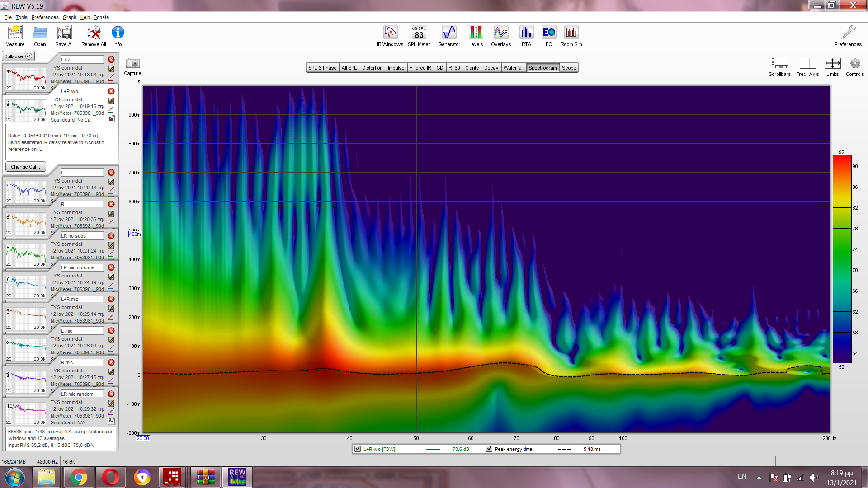This screenshot has height=488, width=868.
Task: Switch to All SPL tab
Action: [x=349, y=68]
